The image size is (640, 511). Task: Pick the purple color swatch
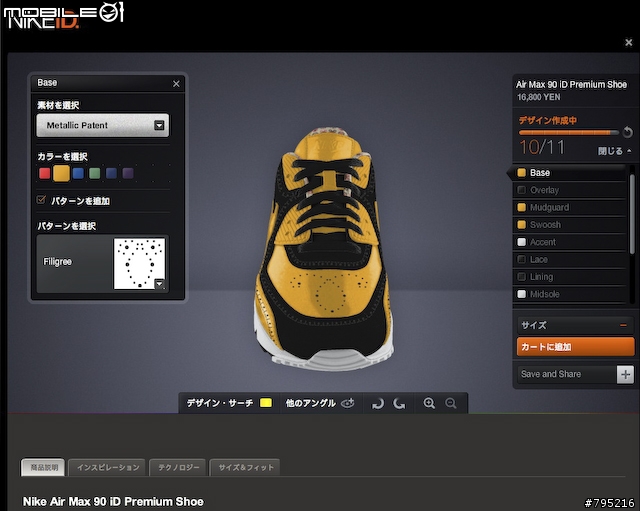tap(128, 173)
